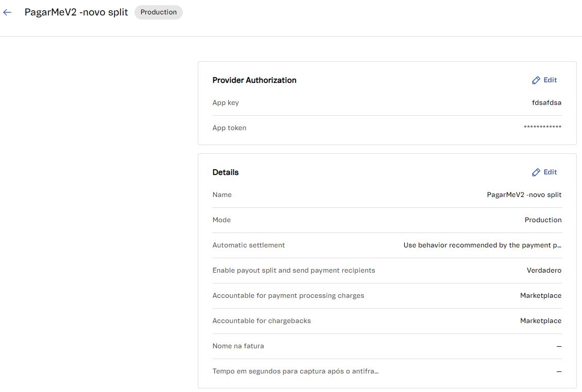Click Enable payout split row label
Screen dimensions: 582x392
tap(294, 271)
